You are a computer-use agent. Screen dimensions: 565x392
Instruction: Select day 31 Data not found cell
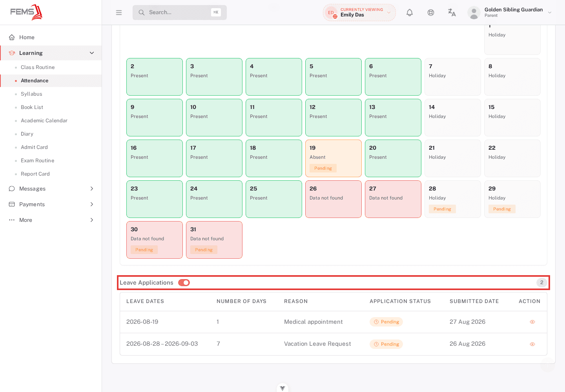pos(214,240)
